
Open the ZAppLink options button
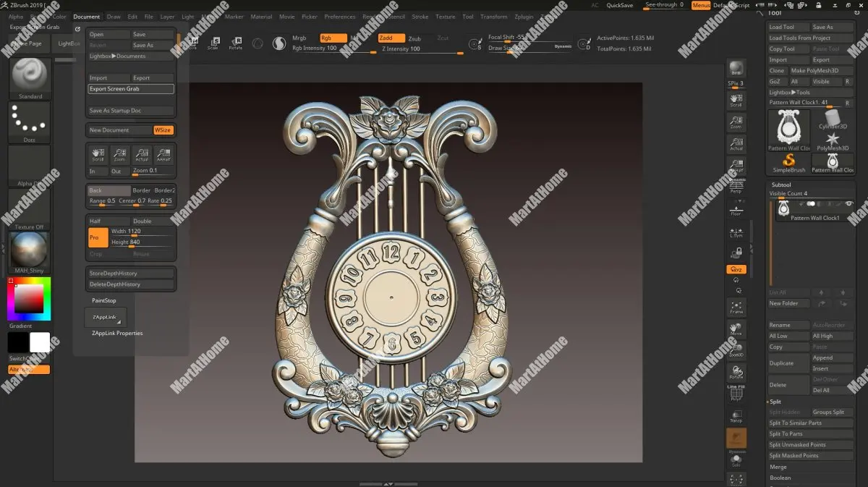[106, 318]
